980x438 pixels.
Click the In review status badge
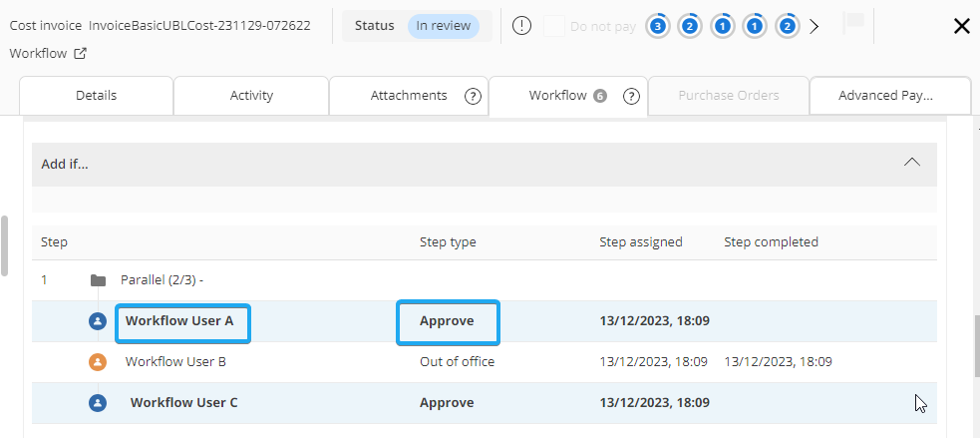coord(443,26)
